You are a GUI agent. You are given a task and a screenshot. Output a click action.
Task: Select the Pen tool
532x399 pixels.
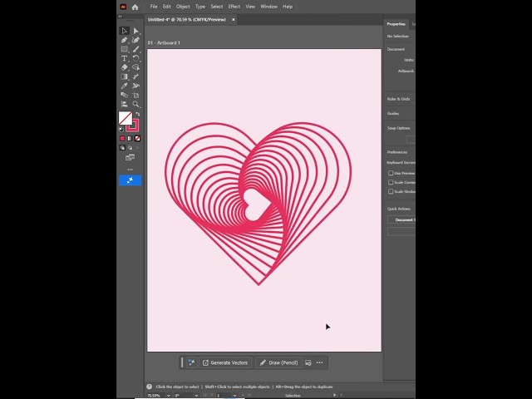click(x=125, y=40)
